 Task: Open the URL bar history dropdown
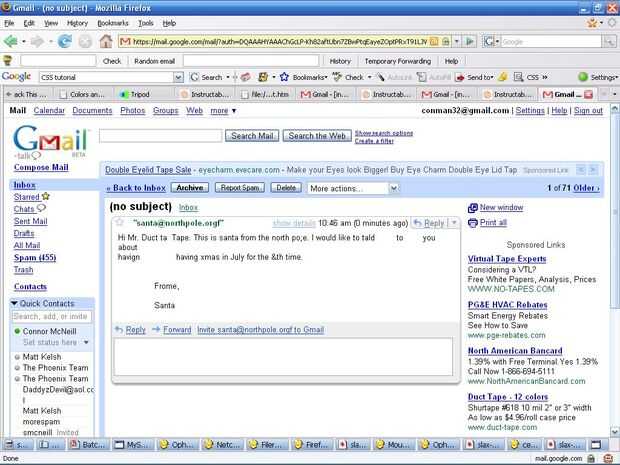(456, 41)
